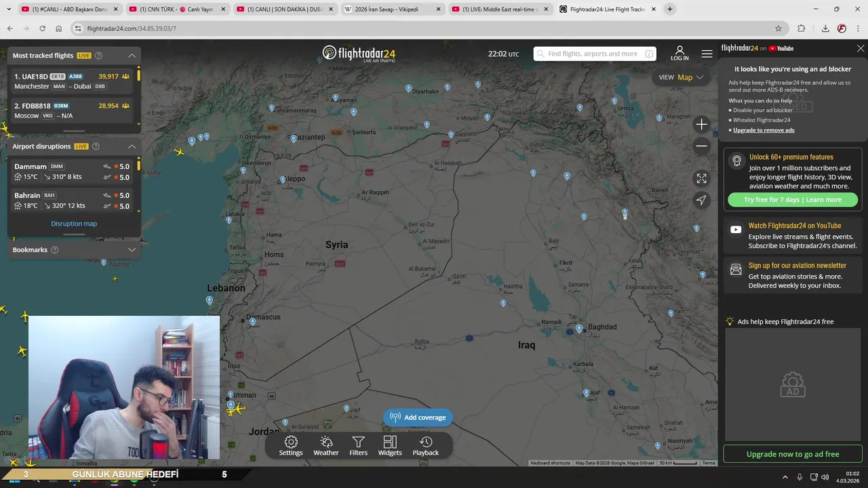Go to Chrome home page
Viewport: 868px width, 488px height.
(59, 28)
